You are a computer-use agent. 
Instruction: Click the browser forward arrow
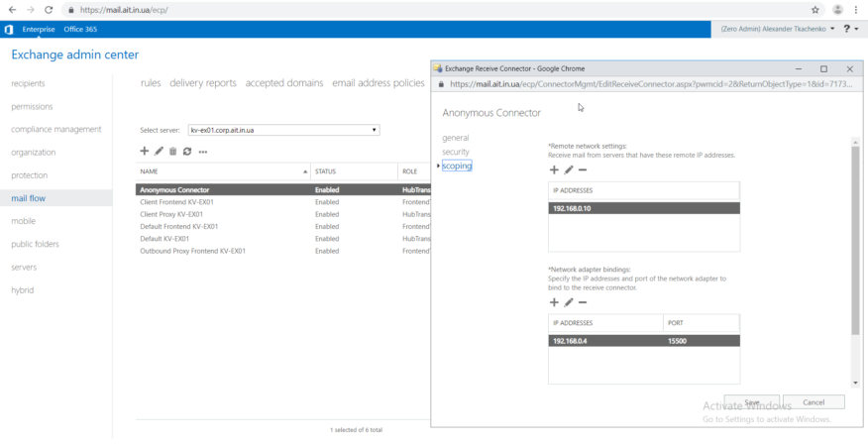(x=31, y=10)
